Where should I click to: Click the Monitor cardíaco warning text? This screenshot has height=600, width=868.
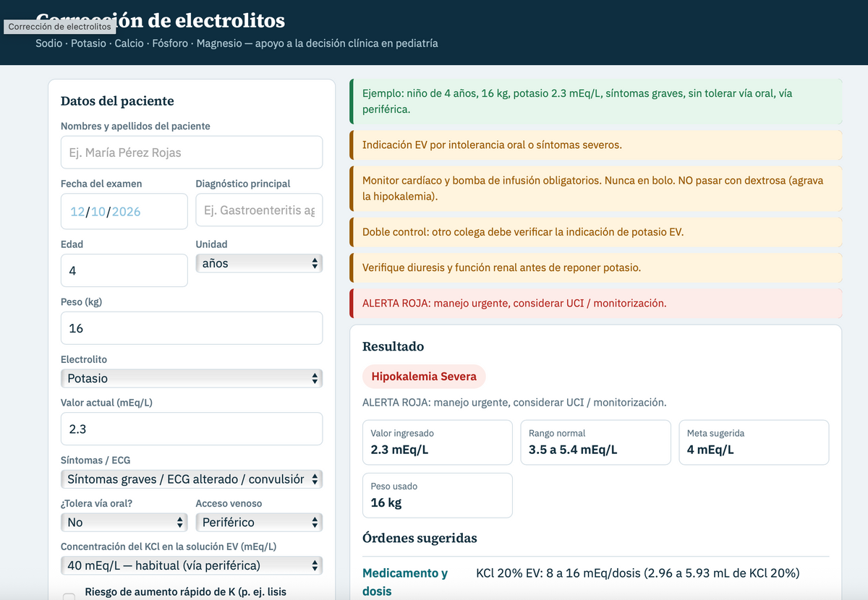(593, 188)
